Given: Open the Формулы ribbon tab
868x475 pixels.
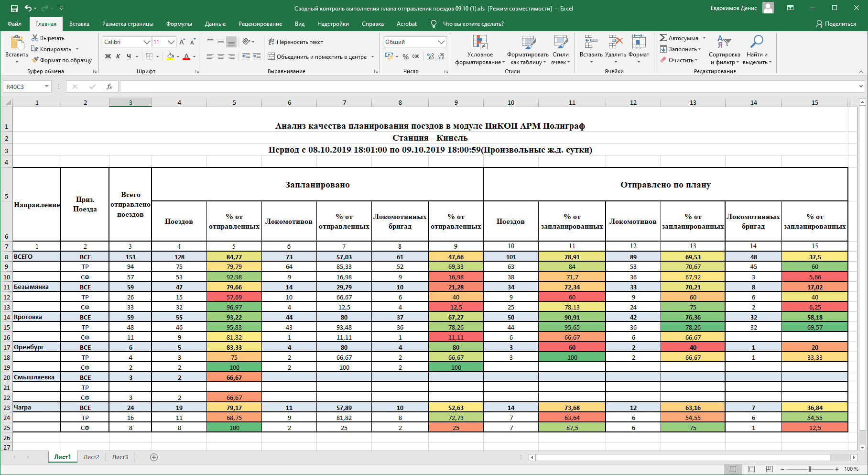Looking at the screenshot, I should coord(179,24).
